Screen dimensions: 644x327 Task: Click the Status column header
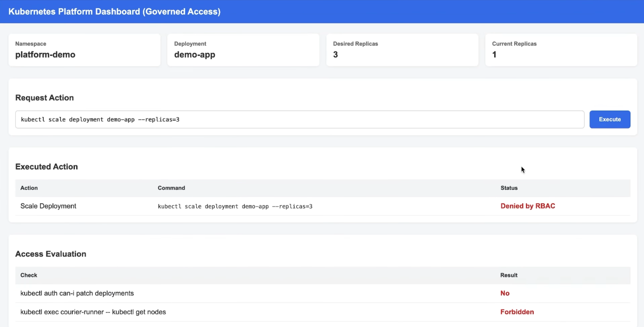pos(509,188)
